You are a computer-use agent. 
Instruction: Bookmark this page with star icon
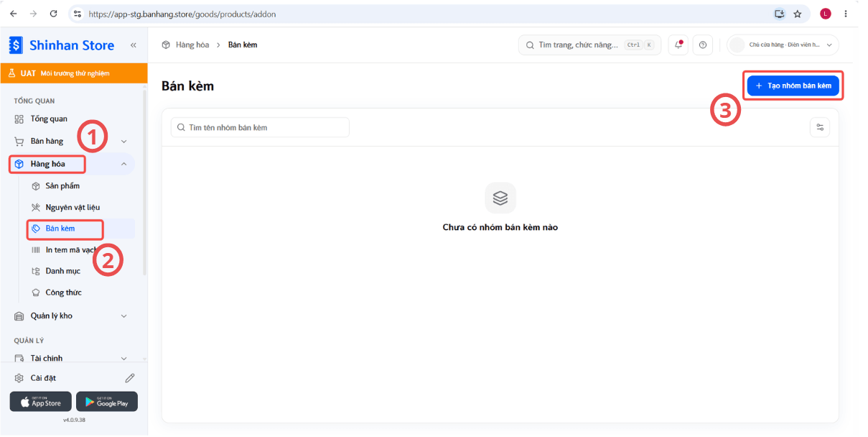click(797, 14)
